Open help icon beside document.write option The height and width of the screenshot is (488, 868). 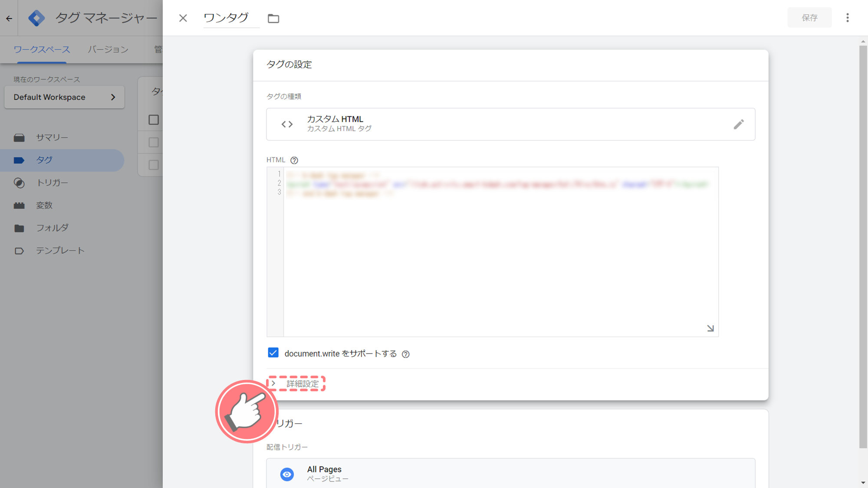point(406,354)
